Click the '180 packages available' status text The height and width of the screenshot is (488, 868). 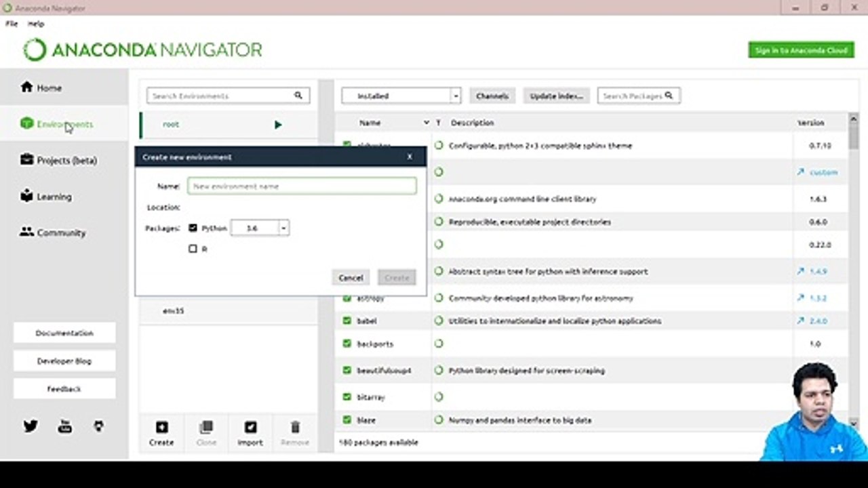click(378, 443)
